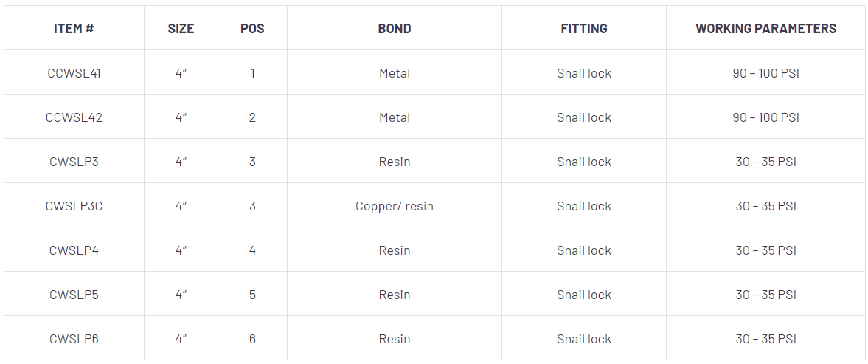Click the POS column header
The width and height of the screenshot is (868, 364).
coord(252,29)
